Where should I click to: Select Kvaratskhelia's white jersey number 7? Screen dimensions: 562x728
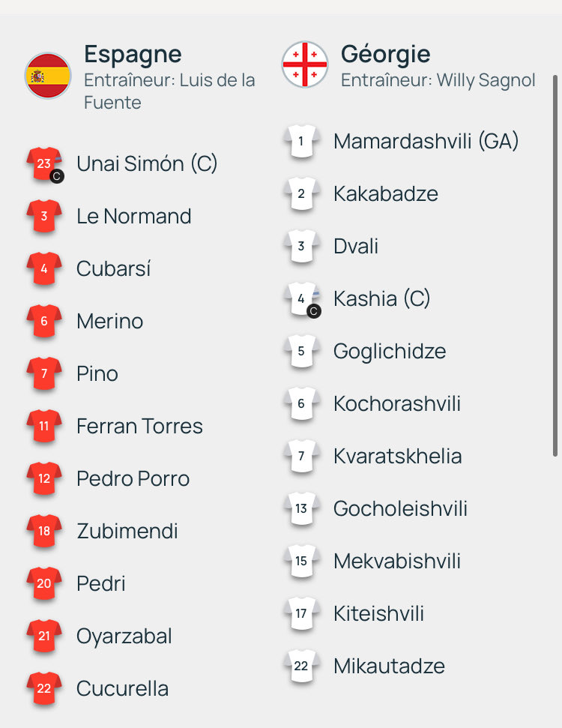pyautogui.click(x=301, y=456)
